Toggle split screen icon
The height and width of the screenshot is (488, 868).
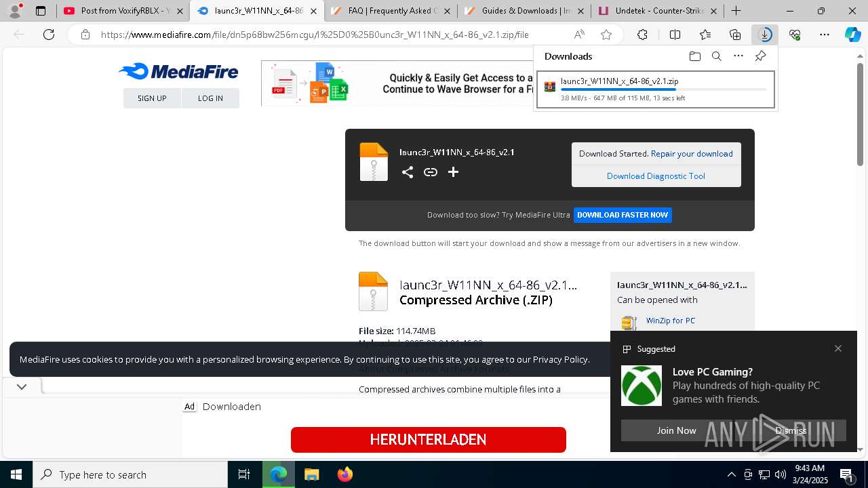pyautogui.click(x=675, y=35)
